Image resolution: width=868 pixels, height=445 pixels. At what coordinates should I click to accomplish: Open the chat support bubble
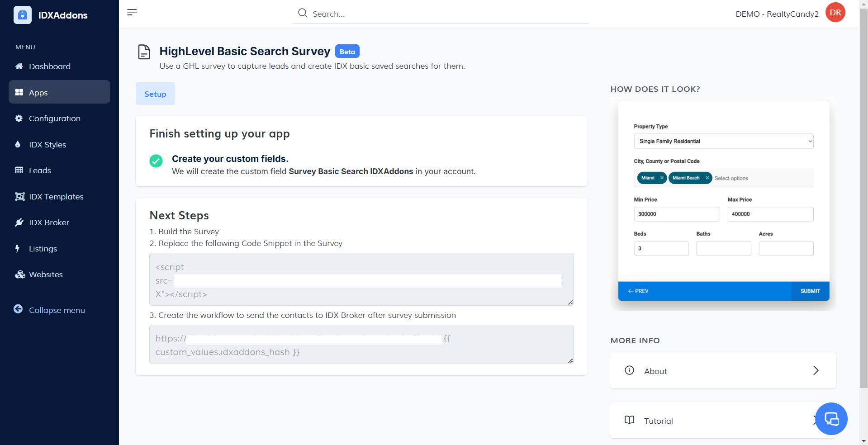click(x=831, y=419)
